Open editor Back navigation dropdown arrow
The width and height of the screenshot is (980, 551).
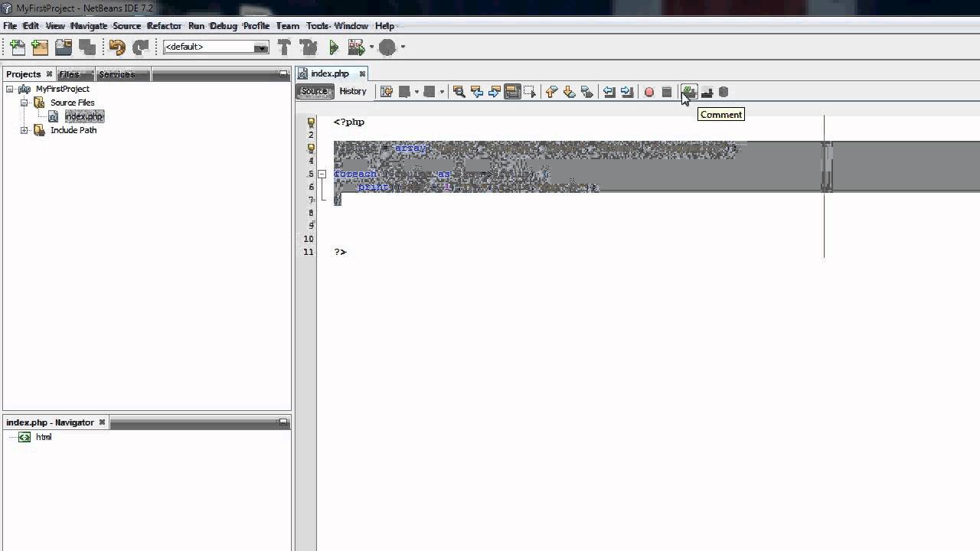[416, 92]
